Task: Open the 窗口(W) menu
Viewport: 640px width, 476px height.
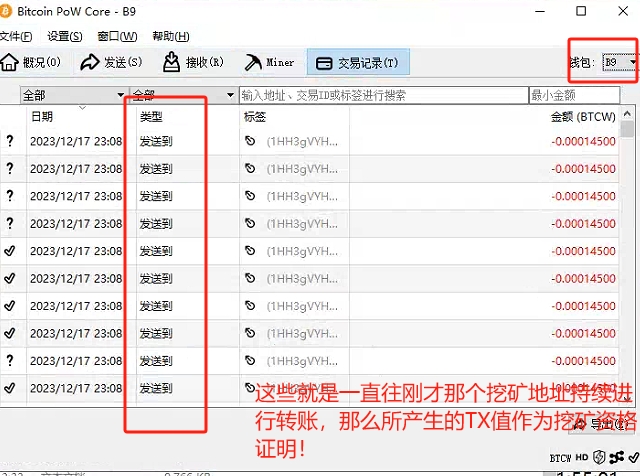Action: coord(117,36)
